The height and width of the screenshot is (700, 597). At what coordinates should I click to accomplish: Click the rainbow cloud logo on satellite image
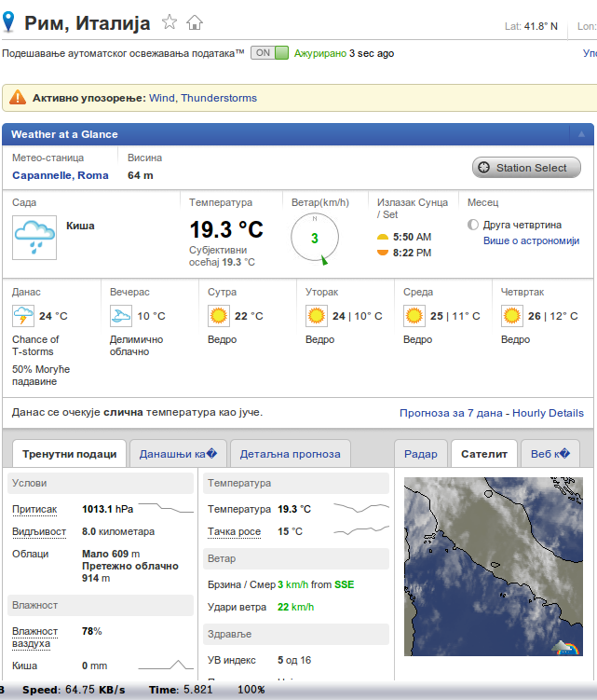coord(565,647)
